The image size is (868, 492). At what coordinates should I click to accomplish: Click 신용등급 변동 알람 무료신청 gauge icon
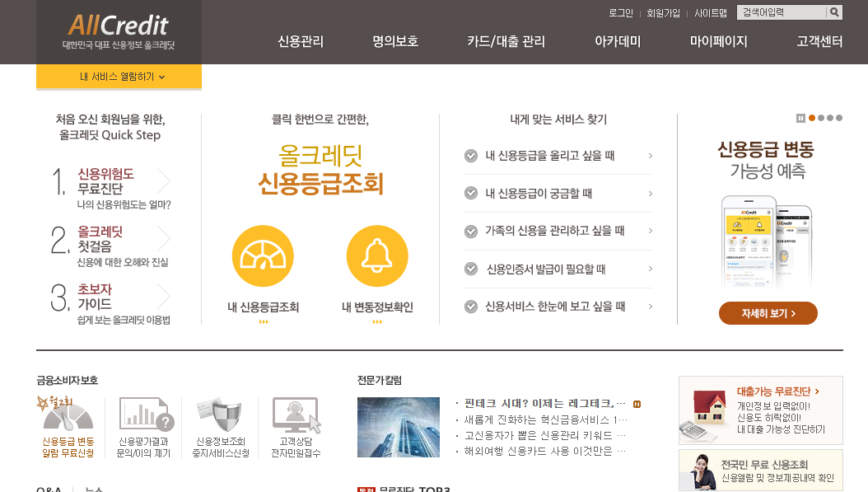click(x=68, y=415)
